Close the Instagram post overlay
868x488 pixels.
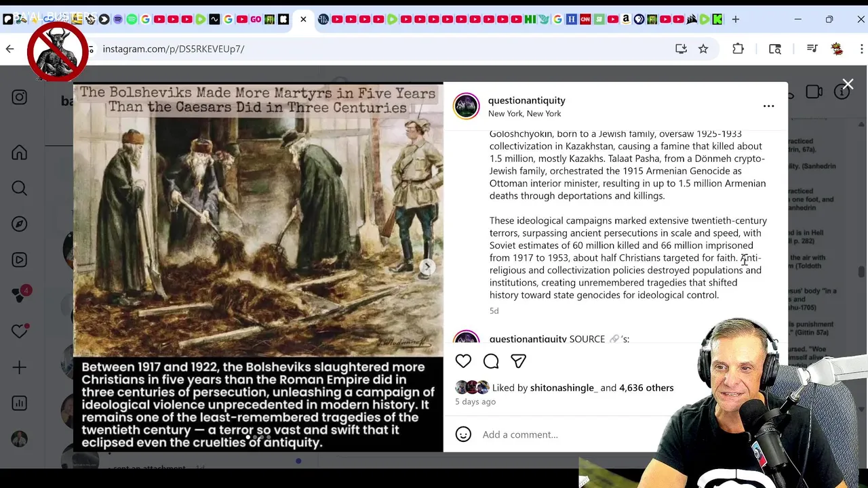pos(848,85)
